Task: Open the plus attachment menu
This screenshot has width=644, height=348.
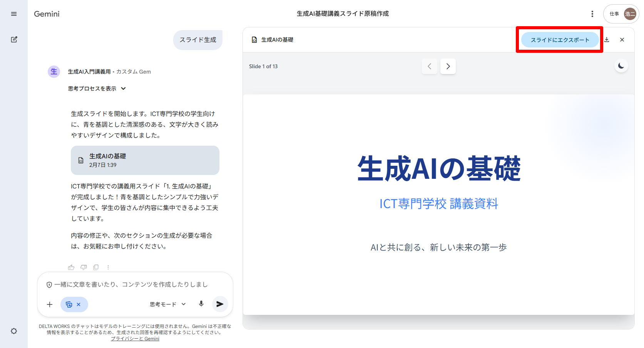Action: [50, 304]
